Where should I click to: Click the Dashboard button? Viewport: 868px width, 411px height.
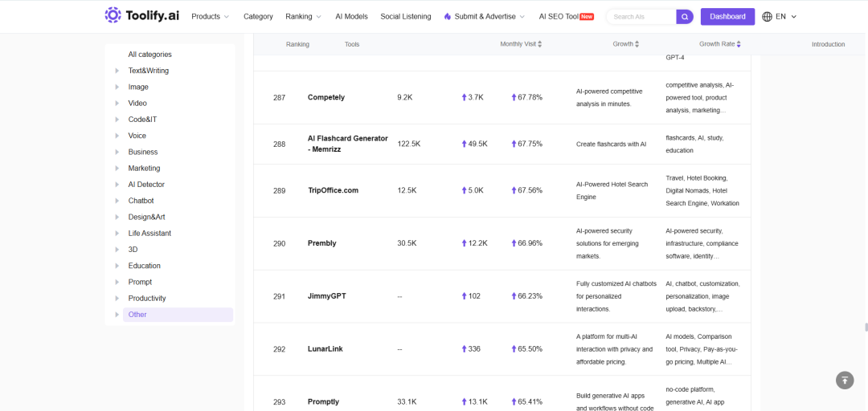tap(727, 17)
